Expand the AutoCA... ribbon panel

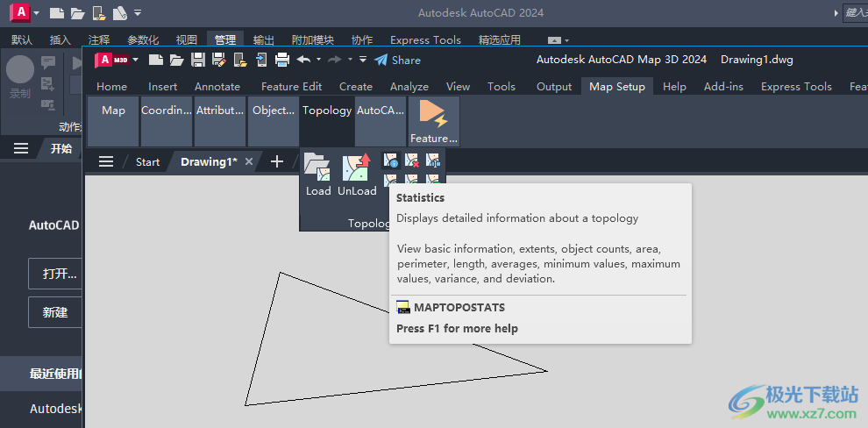[x=381, y=121]
